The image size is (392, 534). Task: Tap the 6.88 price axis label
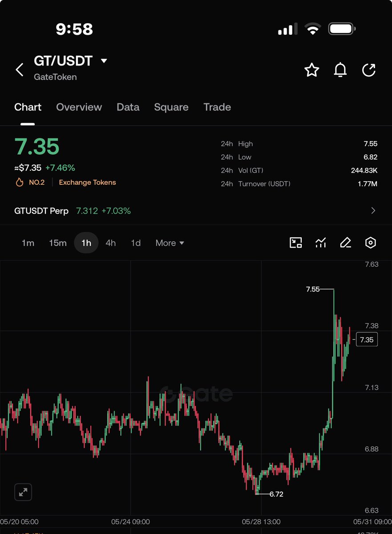pos(372,449)
